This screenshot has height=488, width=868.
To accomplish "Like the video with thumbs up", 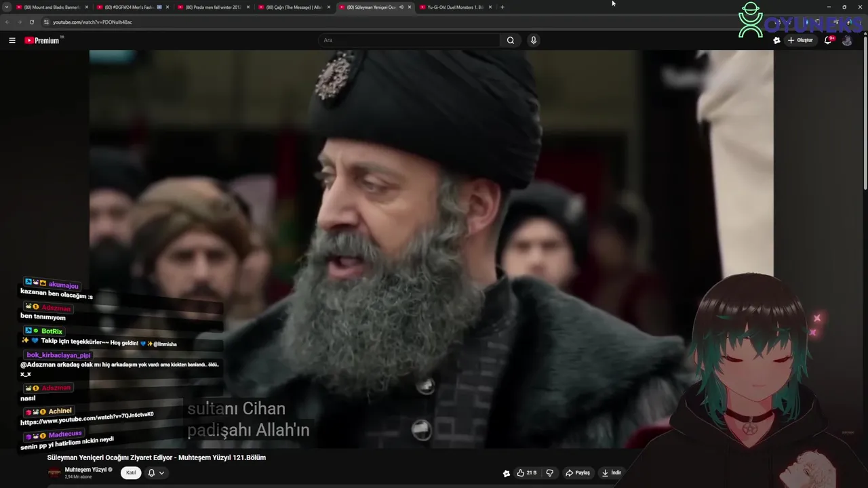I will click(x=527, y=472).
